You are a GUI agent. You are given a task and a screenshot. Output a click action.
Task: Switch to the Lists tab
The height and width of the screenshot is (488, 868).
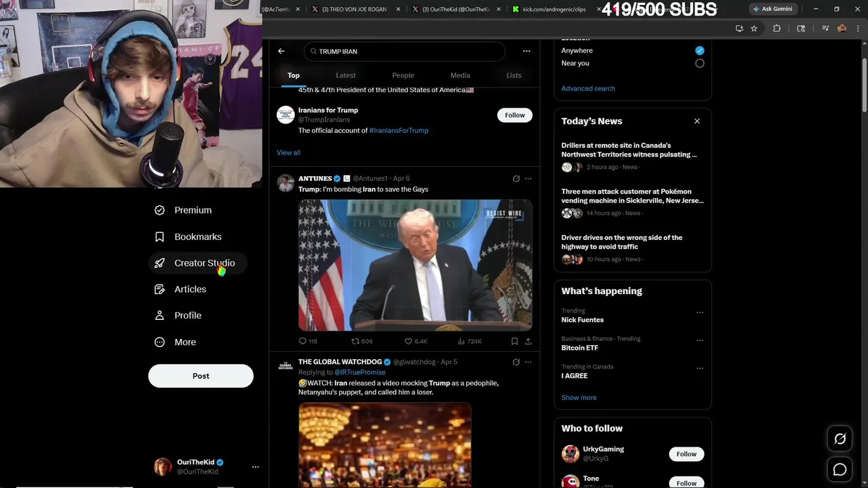514,75
